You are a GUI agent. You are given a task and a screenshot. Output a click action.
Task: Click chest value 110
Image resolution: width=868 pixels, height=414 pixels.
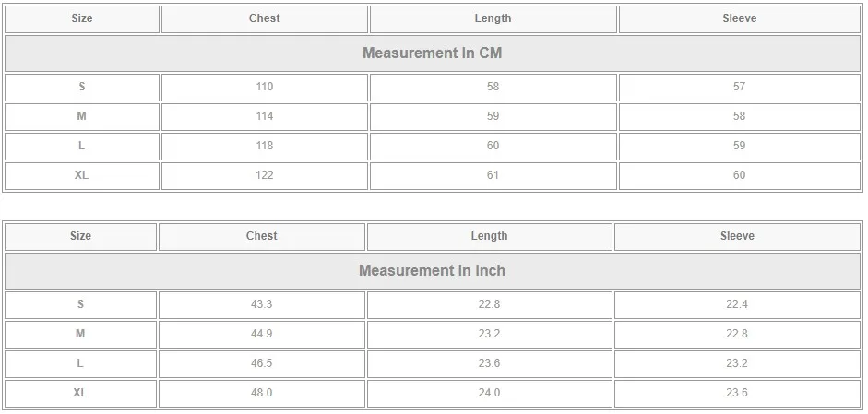click(x=265, y=87)
